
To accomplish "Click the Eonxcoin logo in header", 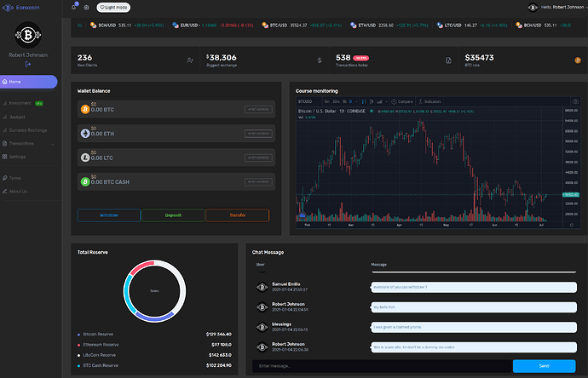I will tap(21, 8).
